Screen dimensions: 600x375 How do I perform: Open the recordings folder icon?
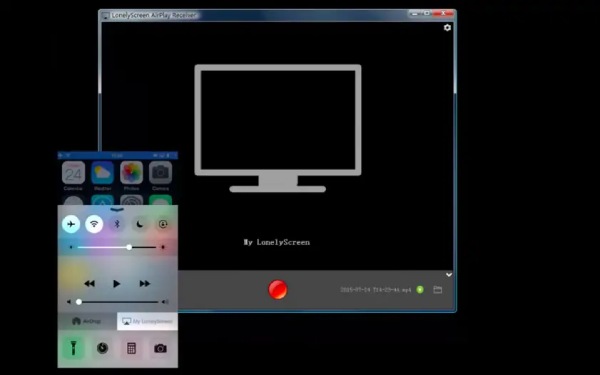(x=437, y=290)
